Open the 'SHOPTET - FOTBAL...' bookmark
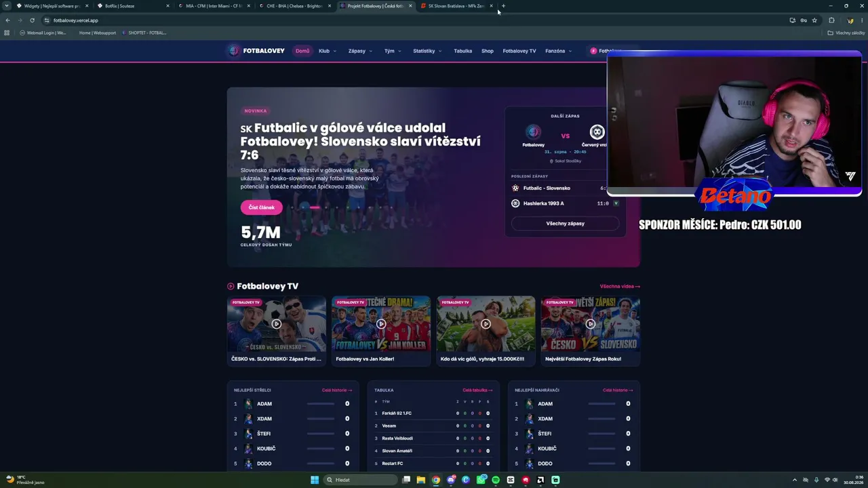The height and width of the screenshot is (488, 868). [x=144, y=33]
